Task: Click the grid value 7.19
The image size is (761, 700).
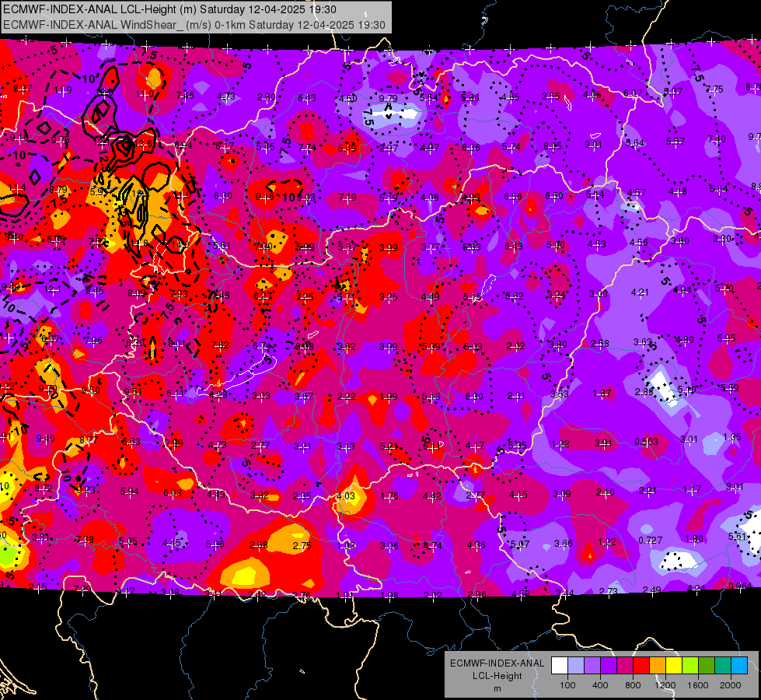Action: point(347,197)
